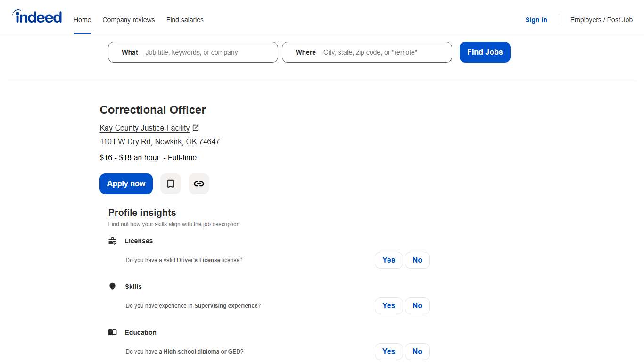Open the Kay County Justice Facility link
The height and width of the screenshot is (362, 644).
click(144, 128)
